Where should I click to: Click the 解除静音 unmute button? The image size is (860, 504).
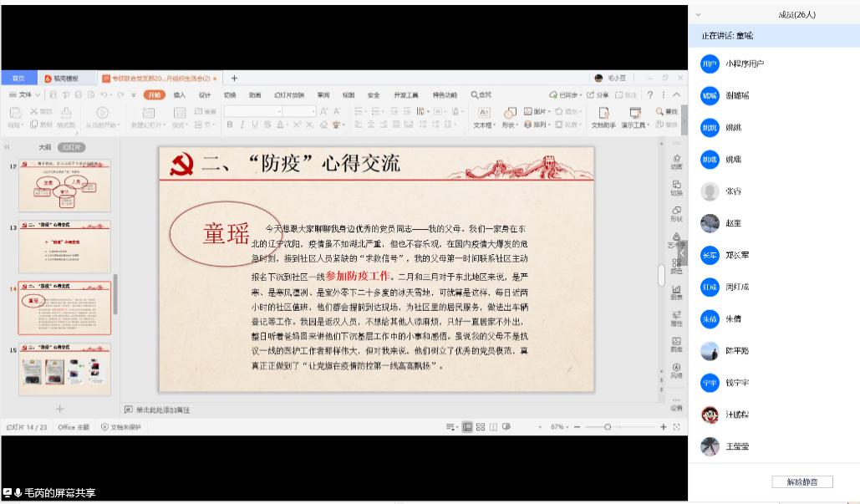801,481
